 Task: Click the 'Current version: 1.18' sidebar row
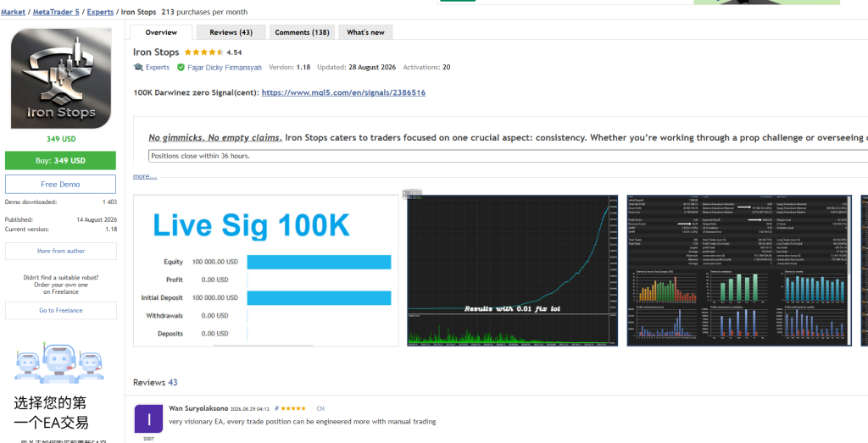click(x=61, y=229)
